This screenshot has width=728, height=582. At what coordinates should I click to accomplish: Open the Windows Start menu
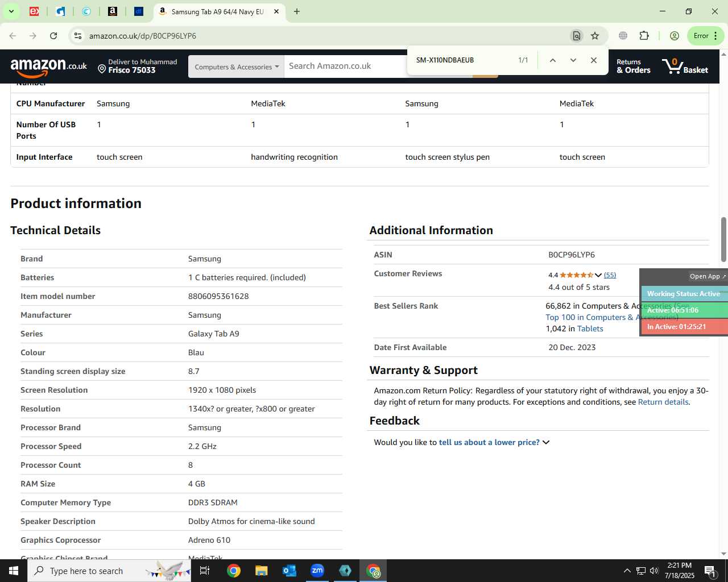click(14, 571)
